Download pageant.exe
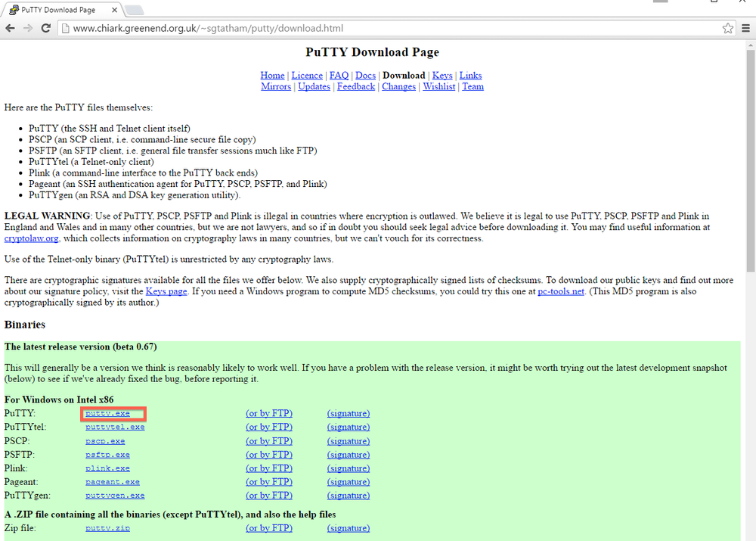The image size is (756, 541). click(x=113, y=482)
